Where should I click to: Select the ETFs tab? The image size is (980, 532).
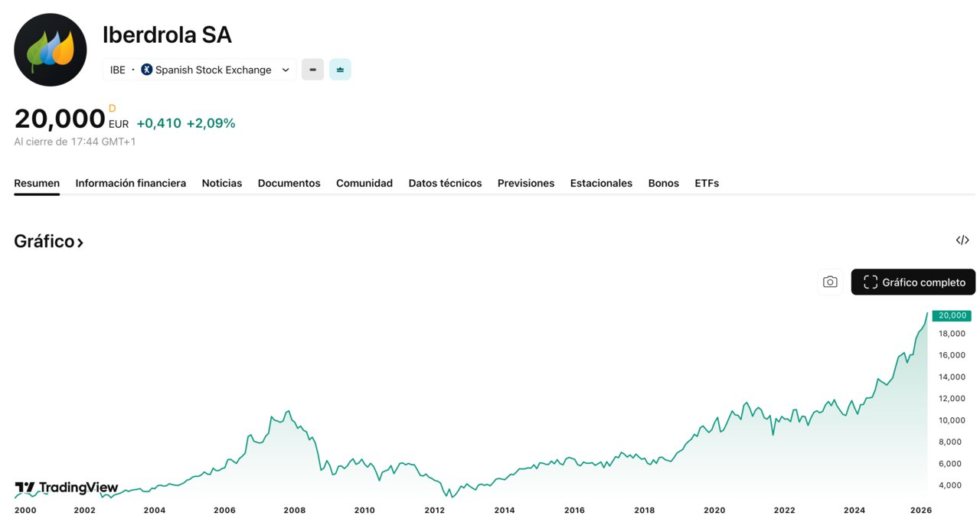(x=706, y=183)
